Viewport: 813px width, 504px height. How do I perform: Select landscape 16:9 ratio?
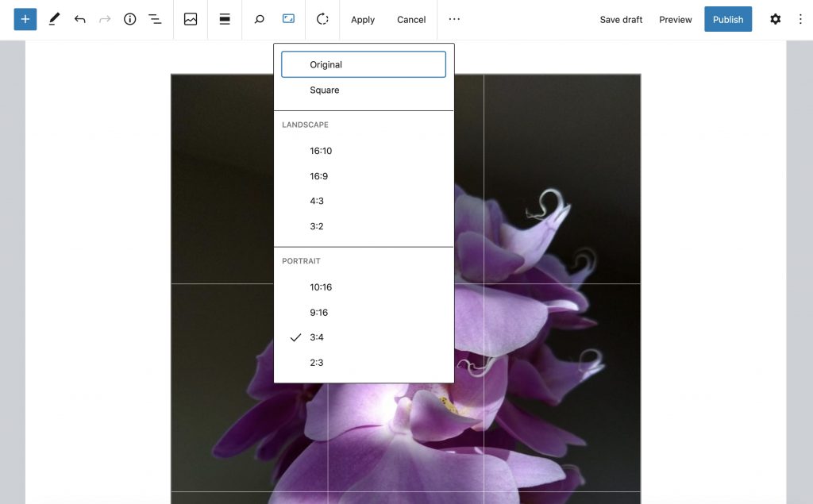(364, 175)
